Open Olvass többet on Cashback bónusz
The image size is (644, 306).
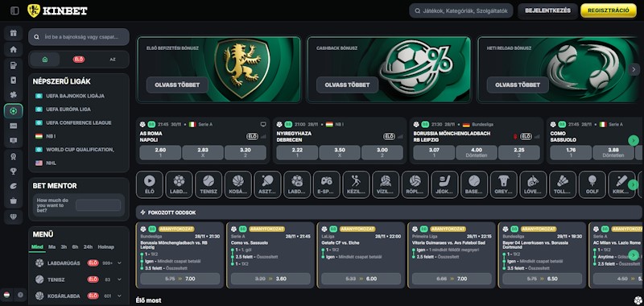tap(347, 85)
